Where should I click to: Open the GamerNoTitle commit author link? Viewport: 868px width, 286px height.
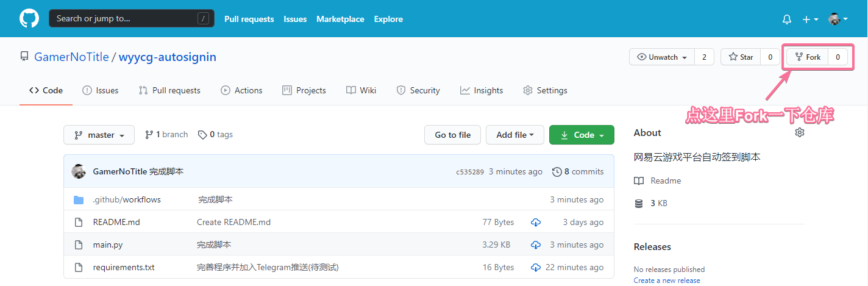tap(119, 171)
